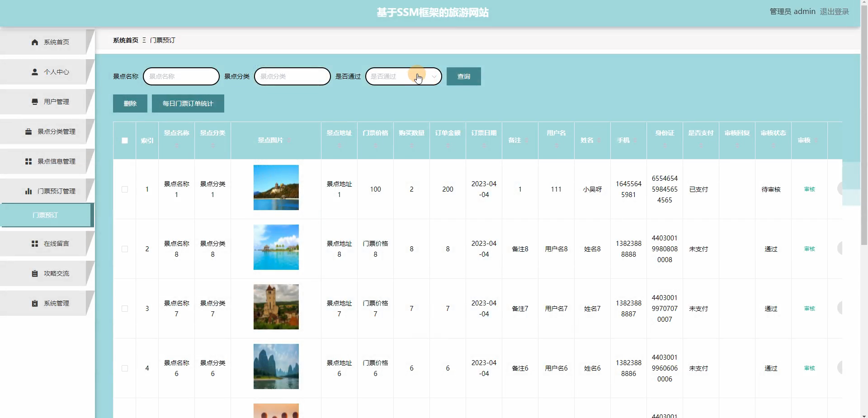Screen dimensions: 868x418
Task: Click sort arrows next to 手机 header
Action: point(635,141)
